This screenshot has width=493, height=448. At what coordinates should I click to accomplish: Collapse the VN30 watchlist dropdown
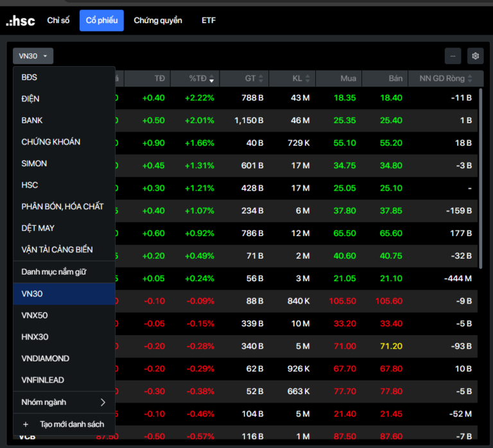[x=33, y=56]
